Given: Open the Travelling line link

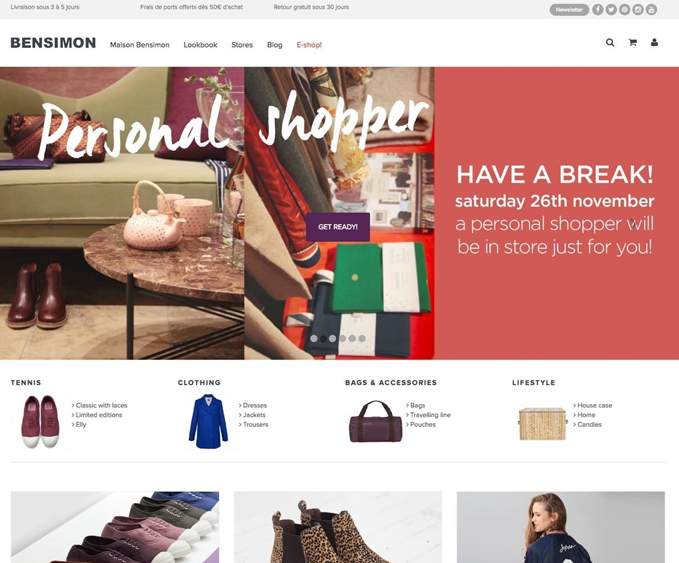Looking at the screenshot, I should 428,415.
